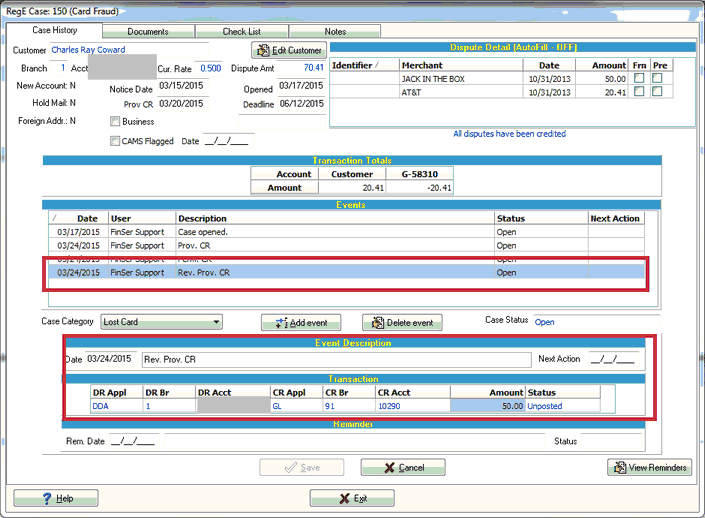705x518 pixels.
Task: Click the Cur. Rate value 0.500
Action: click(x=210, y=68)
